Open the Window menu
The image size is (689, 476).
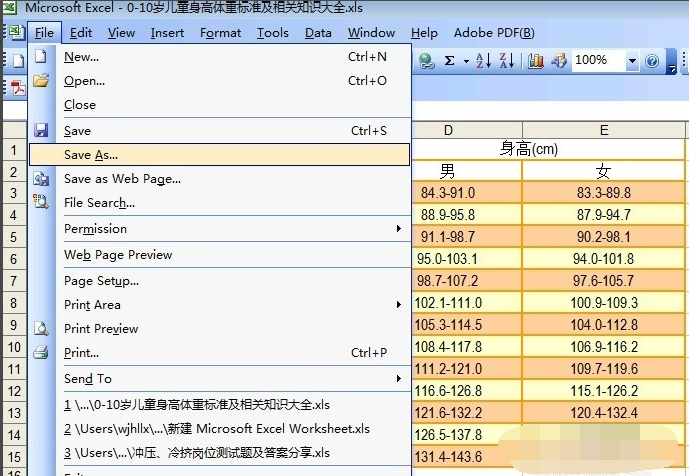tap(371, 33)
